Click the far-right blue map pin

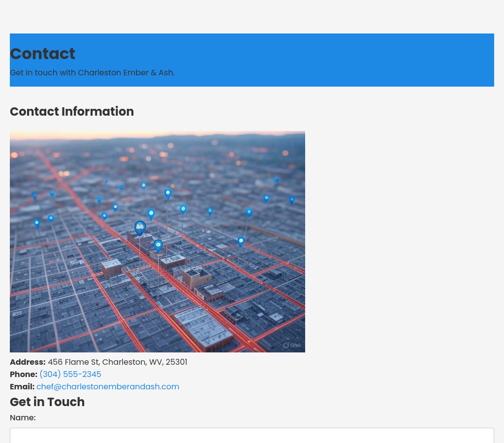click(292, 199)
